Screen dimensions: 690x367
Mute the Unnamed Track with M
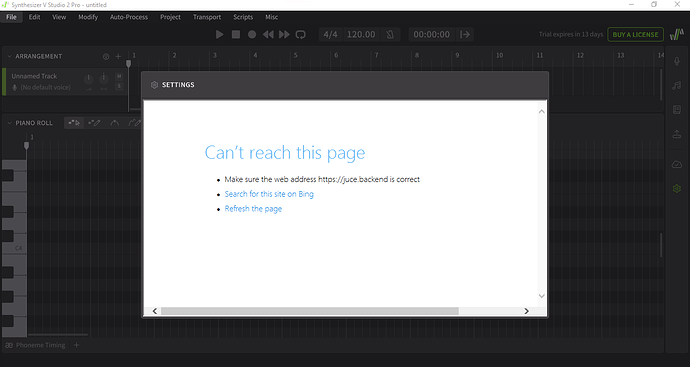119,77
